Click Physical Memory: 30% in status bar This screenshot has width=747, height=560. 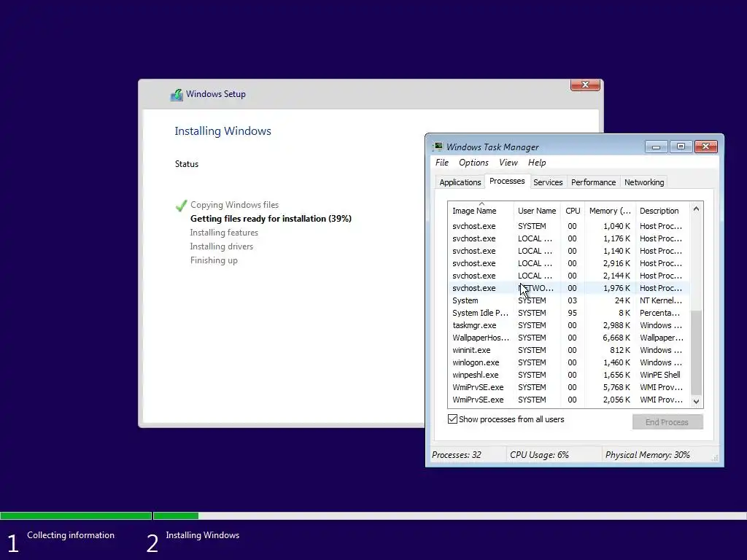click(x=648, y=455)
